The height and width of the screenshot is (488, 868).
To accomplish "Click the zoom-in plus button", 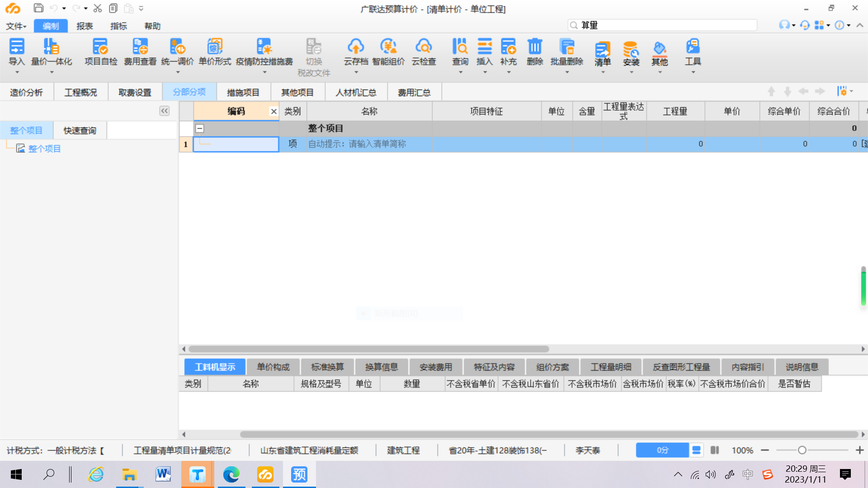I will [859, 450].
